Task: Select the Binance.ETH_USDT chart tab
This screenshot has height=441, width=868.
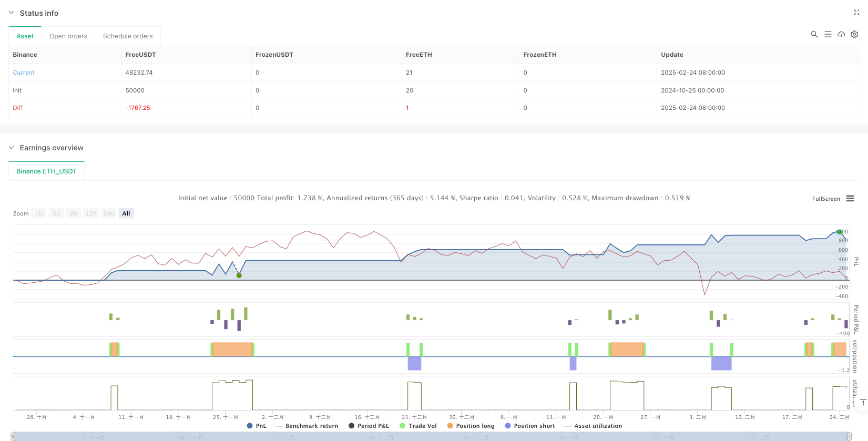Action: 46,171
